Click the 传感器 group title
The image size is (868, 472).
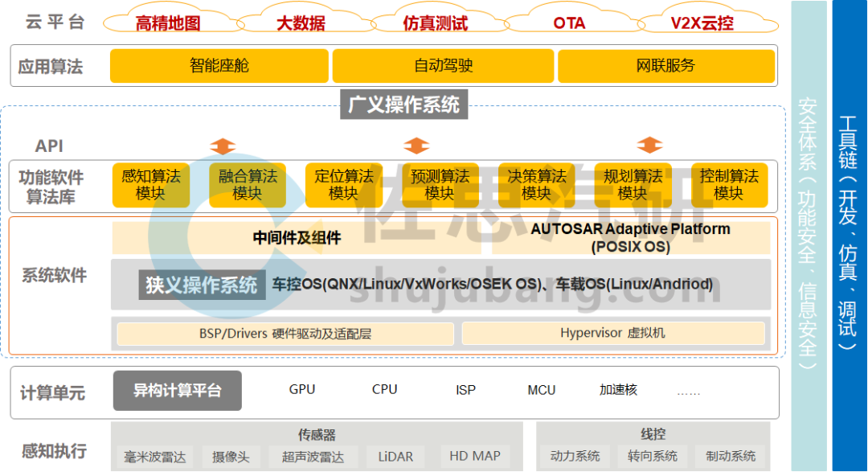pyautogui.click(x=317, y=435)
